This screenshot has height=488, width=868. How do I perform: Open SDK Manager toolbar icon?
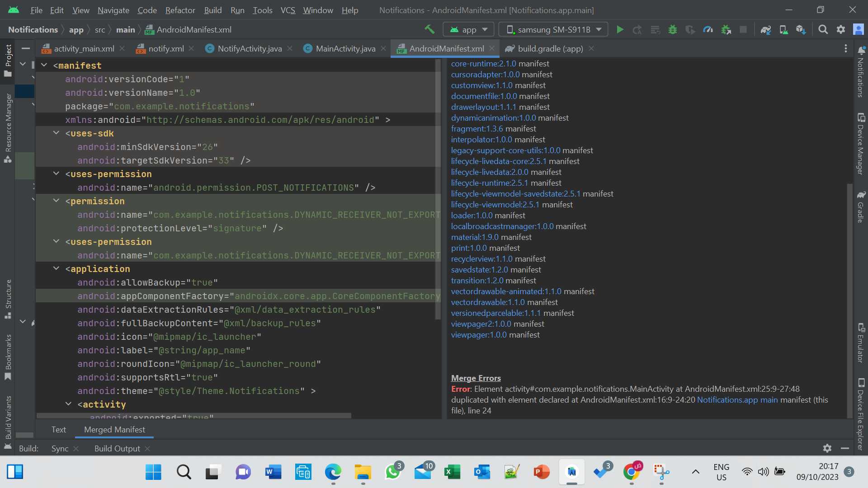(x=801, y=29)
